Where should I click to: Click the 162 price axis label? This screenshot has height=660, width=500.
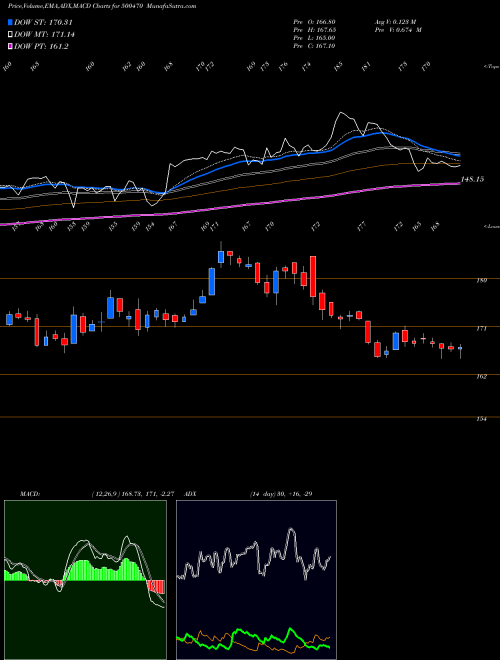click(x=481, y=376)
